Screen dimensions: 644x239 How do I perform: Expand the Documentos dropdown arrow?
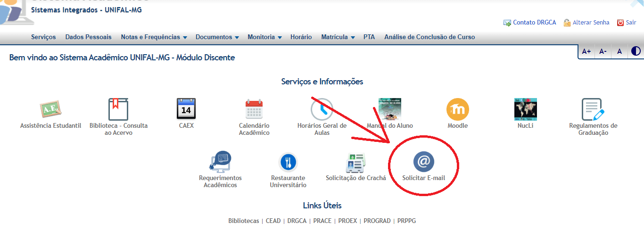[x=237, y=37]
